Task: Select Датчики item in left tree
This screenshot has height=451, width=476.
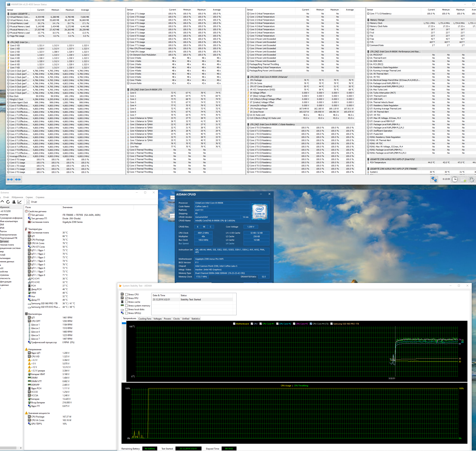Action: (x=4, y=241)
